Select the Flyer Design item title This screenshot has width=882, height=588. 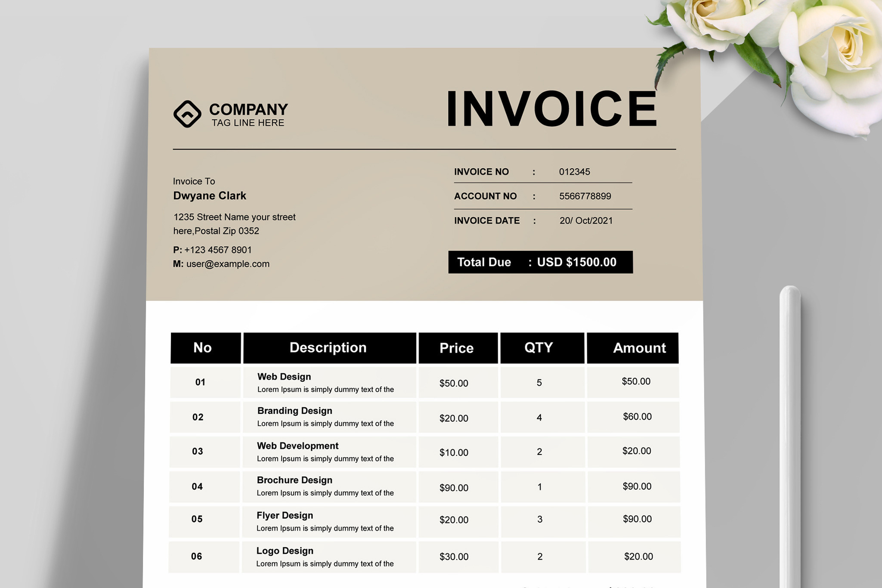pyautogui.click(x=285, y=515)
